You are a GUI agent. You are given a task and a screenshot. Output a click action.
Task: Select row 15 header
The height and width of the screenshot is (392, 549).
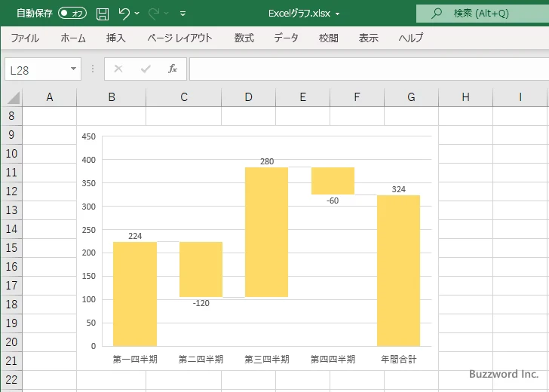click(11, 247)
